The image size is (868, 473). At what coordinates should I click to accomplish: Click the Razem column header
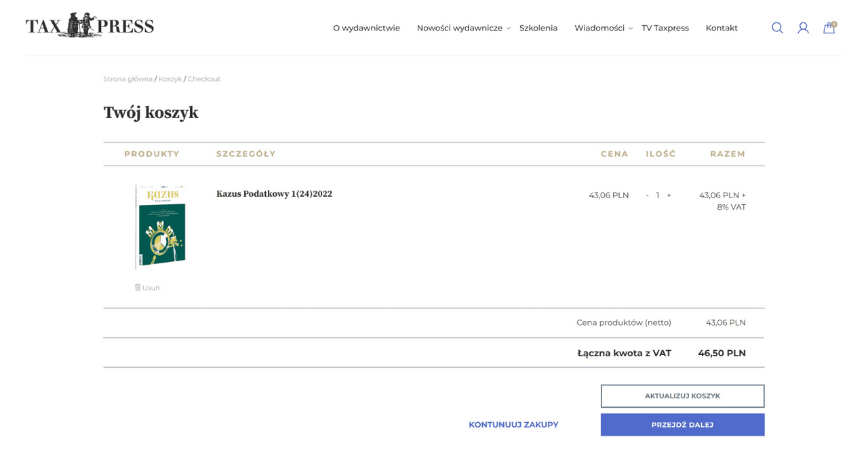pos(728,154)
